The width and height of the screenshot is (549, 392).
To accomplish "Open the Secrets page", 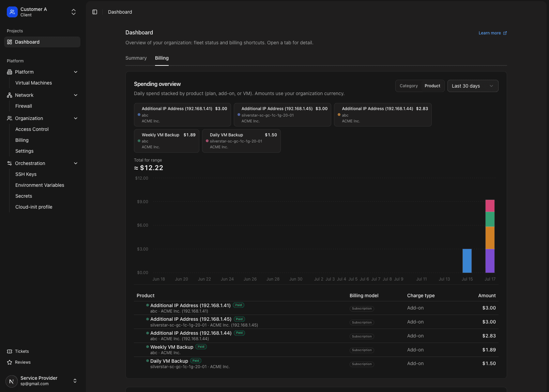I will click(24, 196).
